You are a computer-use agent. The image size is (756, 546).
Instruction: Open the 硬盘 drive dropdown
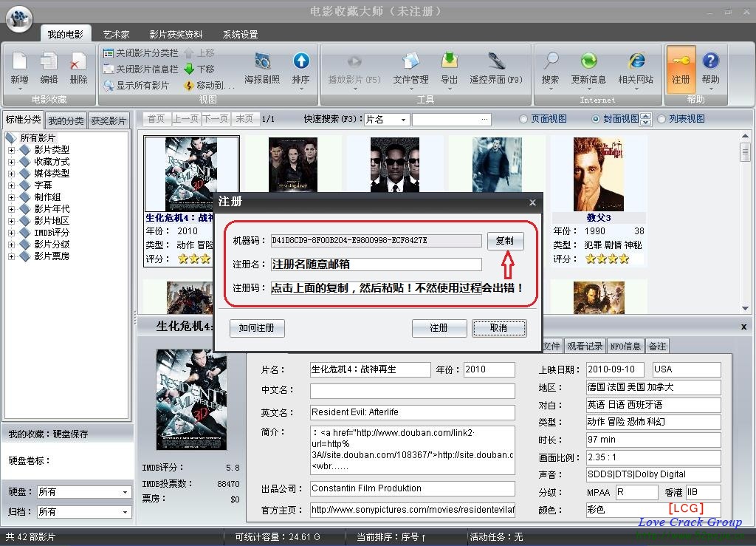click(125, 492)
